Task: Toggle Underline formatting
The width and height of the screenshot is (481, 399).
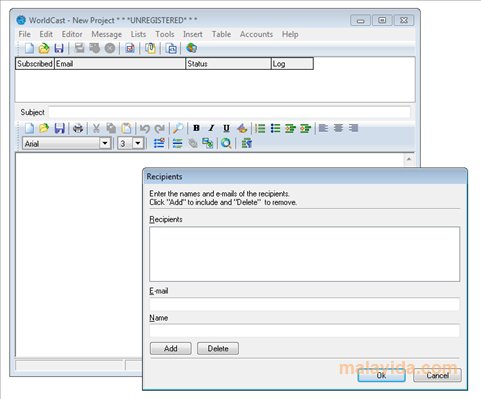Action: point(226,128)
